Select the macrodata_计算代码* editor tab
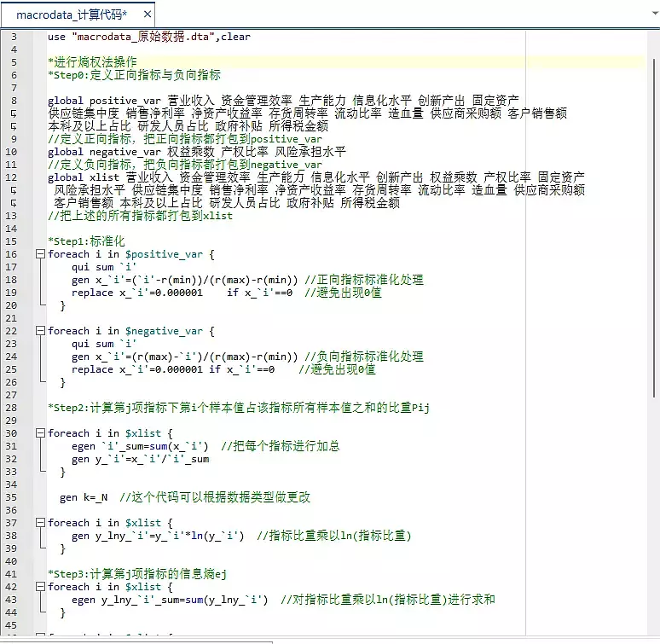The height and width of the screenshot is (644, 660). tap(78, 15)
